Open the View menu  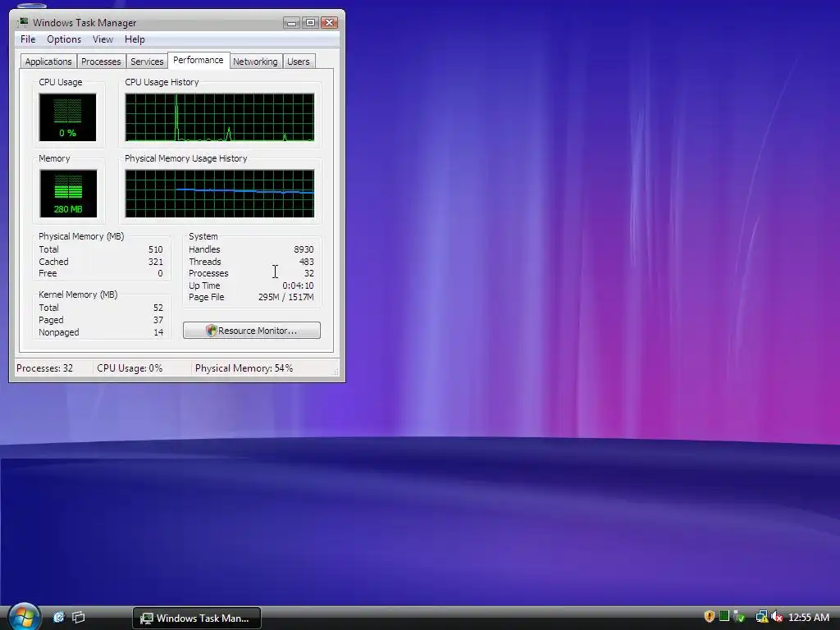[103, 39]
